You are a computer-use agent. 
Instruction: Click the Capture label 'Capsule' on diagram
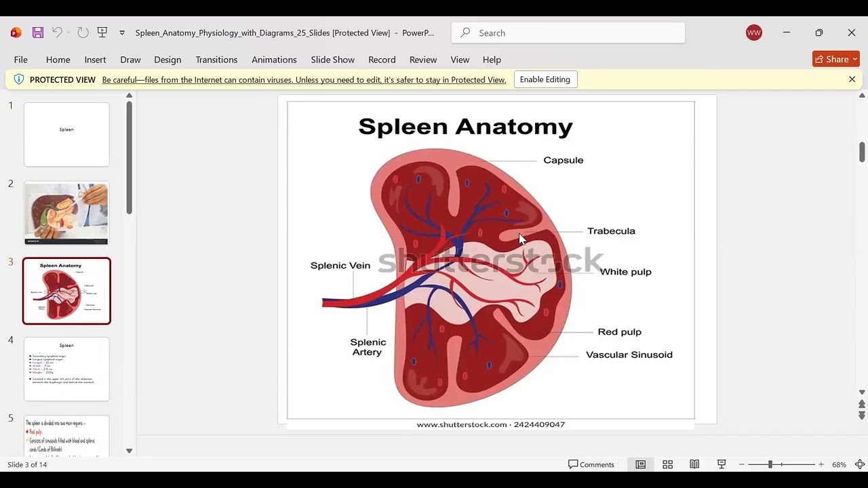click(x=563, y=160)
